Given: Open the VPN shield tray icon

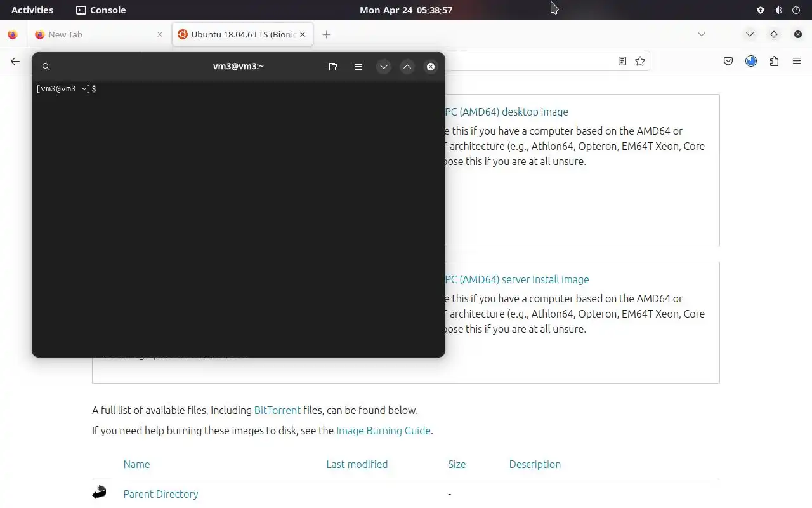Looking at the screenshot, I should click(x=761, y=10).
